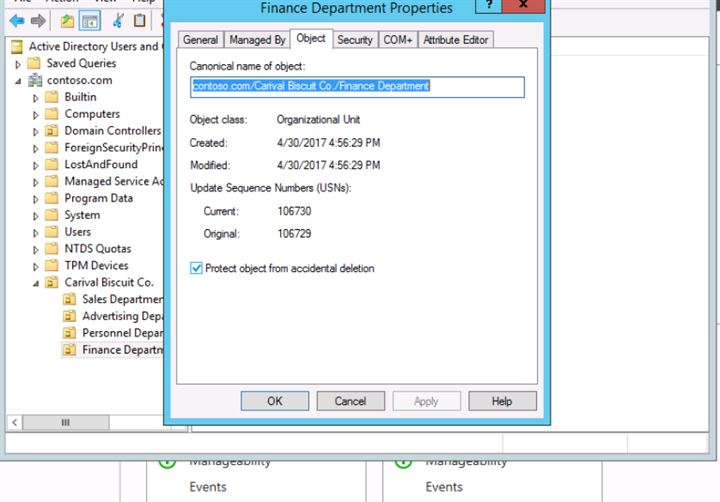
Task: Toggle the Show/Hide Console Tree icon
Action: tap(89, 20)
